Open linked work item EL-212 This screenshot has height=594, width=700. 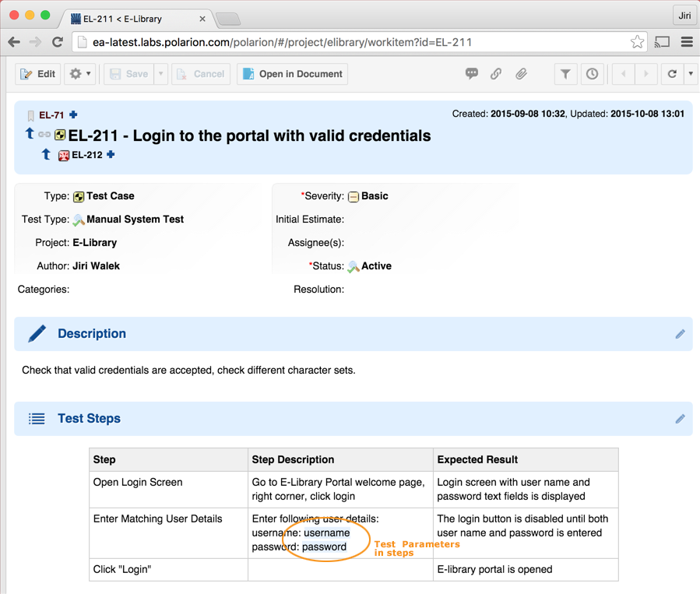point(86,155)
